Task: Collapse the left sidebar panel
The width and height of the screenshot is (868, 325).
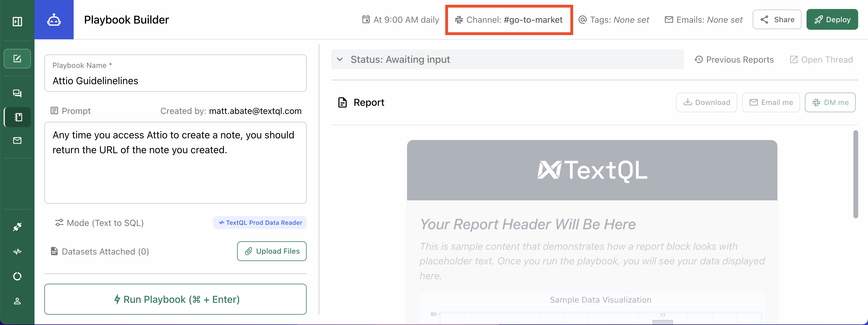Action: click(x=17, y=21)
